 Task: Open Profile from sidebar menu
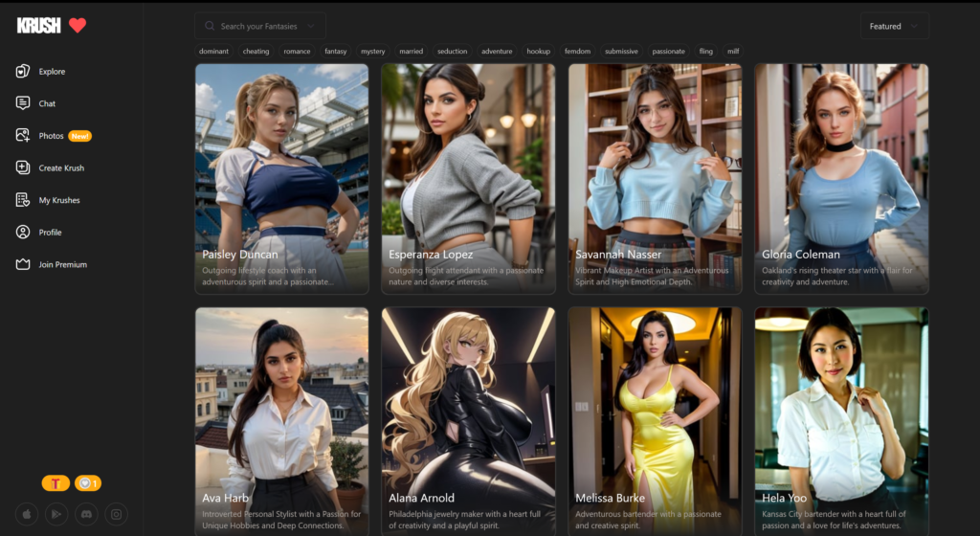[x=50, y=233]
